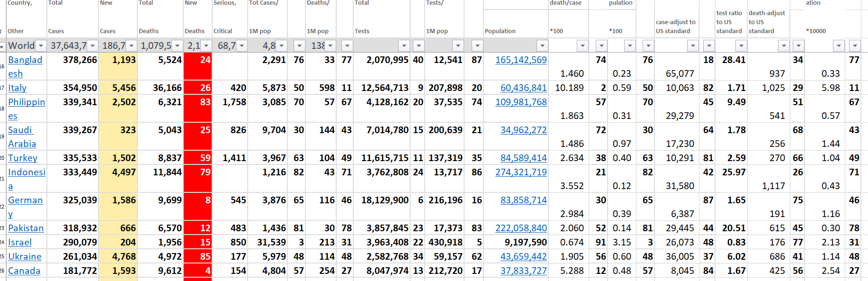This screenshot has height=281, width=868.
Task: Select the Population column header cell
Action: click(516, 23)
